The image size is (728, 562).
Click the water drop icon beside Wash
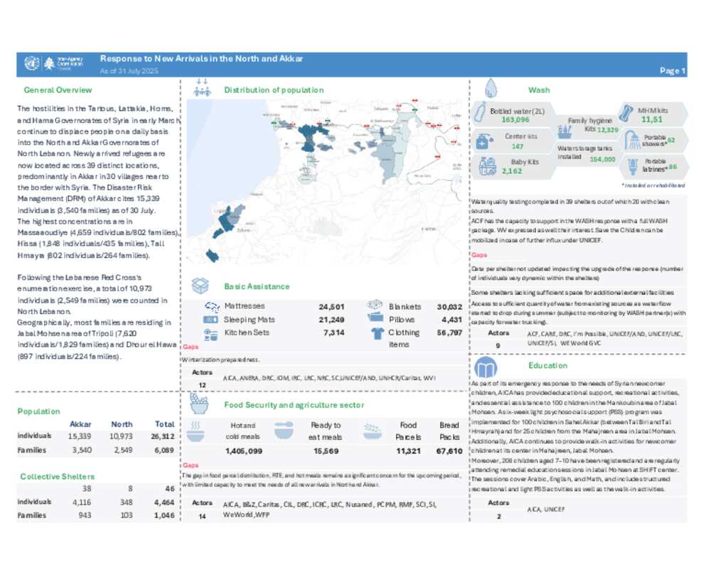click(x=491, y=89)
